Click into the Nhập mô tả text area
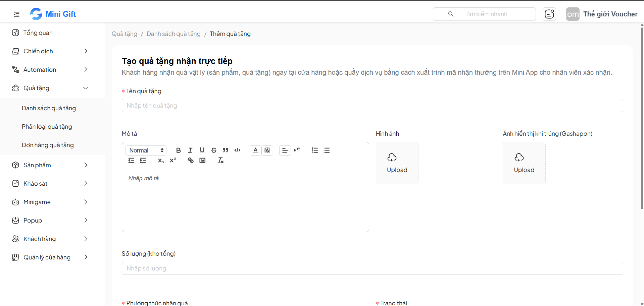This screenshot has width=644, height=306. [x=245, y=200]
